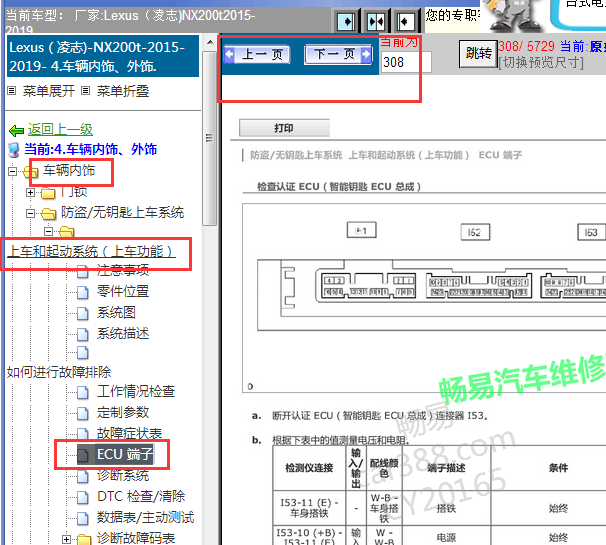Click the 定制参数 page icon
The width and height of the screenshot is (606, 545).
click(x=82, y=413)
